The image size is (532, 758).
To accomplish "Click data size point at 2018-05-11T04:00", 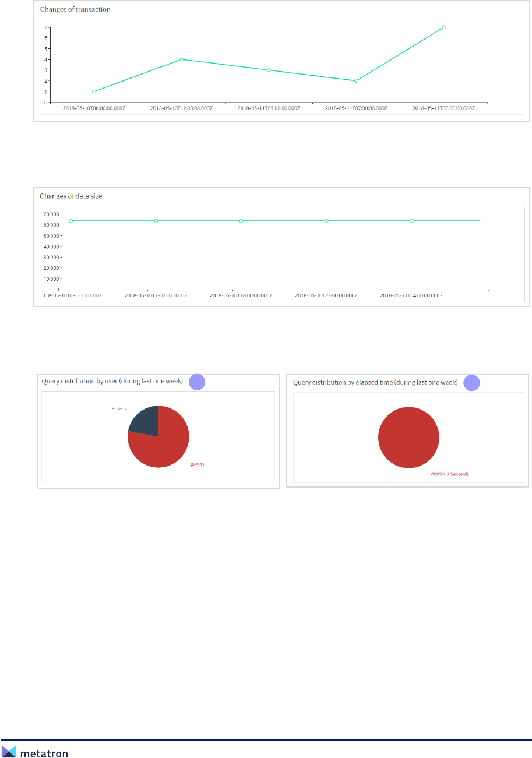I will [411, 221].
